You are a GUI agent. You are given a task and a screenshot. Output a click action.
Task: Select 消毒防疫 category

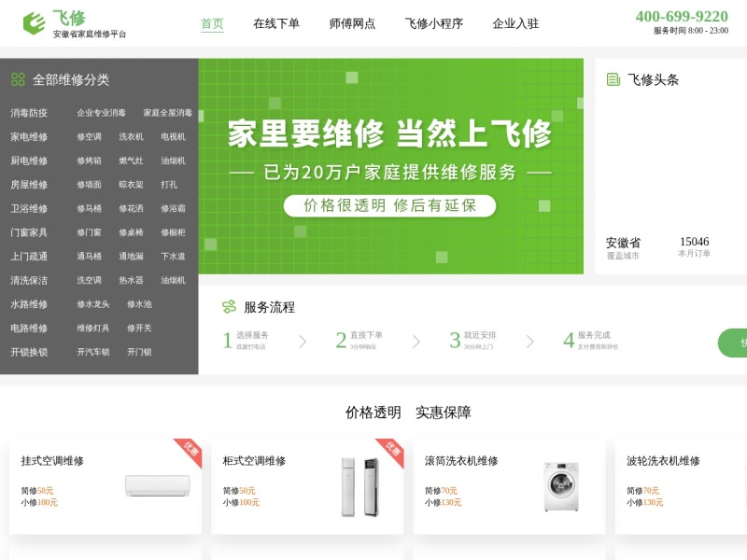pyautogui.click(x=29, y=113)
